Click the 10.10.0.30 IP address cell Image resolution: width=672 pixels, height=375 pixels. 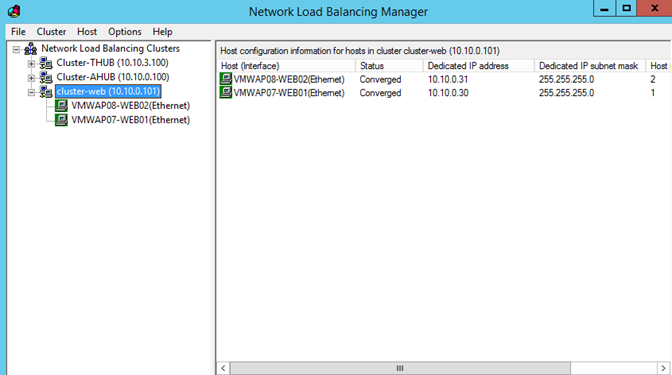pos(448,93)
